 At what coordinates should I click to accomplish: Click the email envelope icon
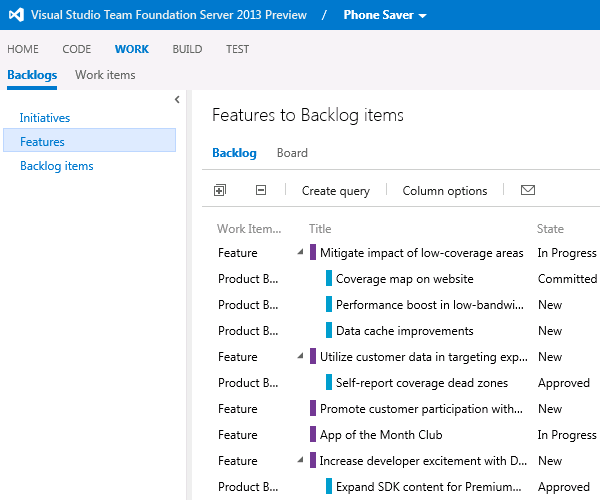point(528,190)
